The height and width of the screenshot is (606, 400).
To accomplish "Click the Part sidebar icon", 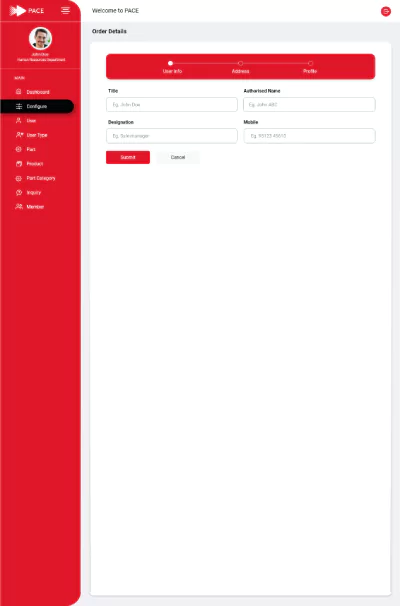I will pyautogui.click(x=18, y=149).
